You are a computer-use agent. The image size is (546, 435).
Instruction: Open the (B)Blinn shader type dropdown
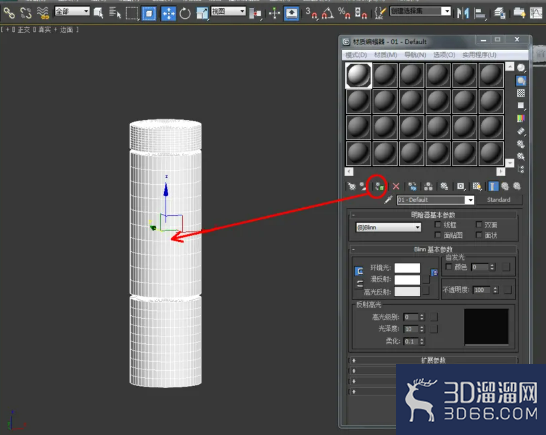point(388,227)
